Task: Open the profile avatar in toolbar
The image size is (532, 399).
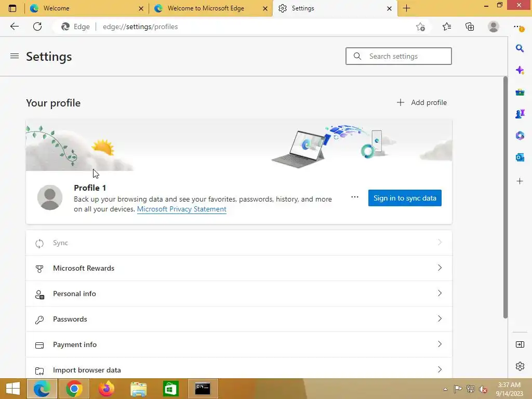Action: click(x=494, y=26)
